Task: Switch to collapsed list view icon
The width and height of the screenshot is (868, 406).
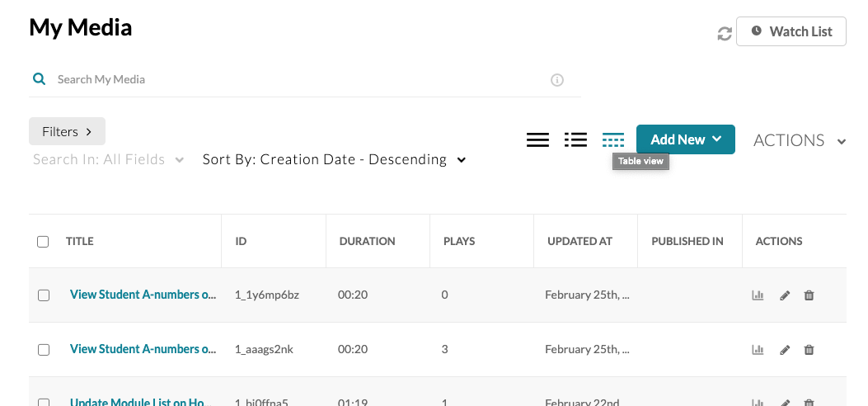Action: click(x=537, y=140)
